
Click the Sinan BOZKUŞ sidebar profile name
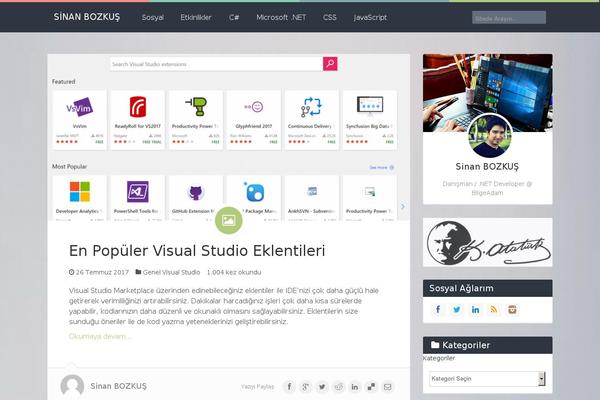coord(487,167)
